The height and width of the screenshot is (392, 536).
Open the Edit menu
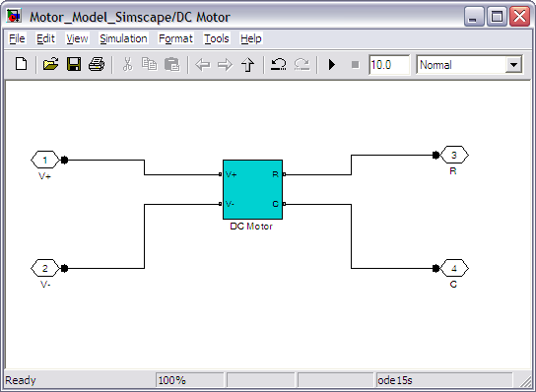45,38
